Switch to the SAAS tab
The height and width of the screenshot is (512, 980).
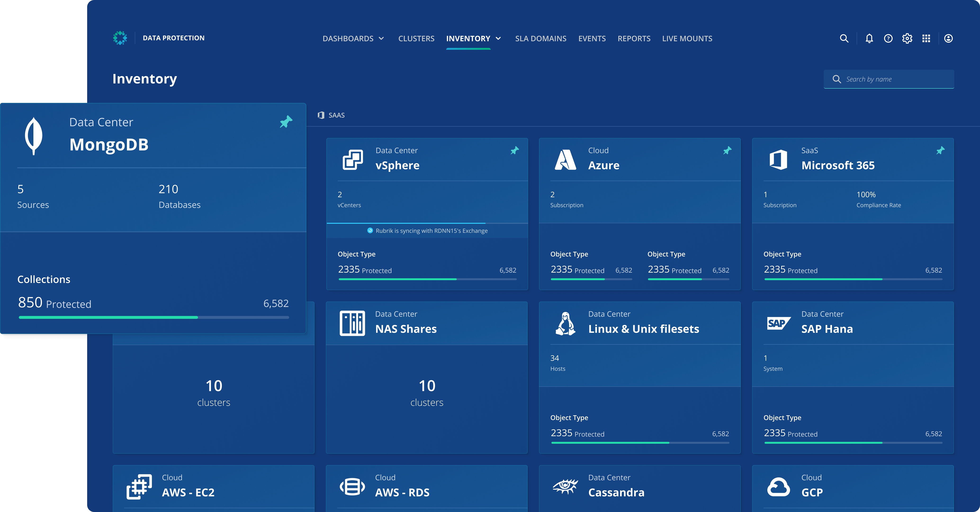tap(331, 115)
